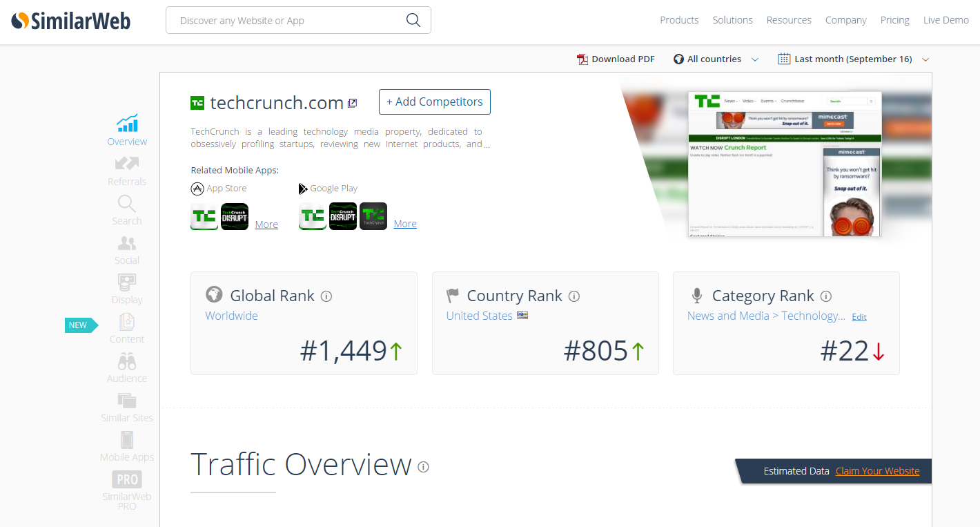Open the Resources menu
The width and height of the screenshot is (980, 527).
point(789,20)
